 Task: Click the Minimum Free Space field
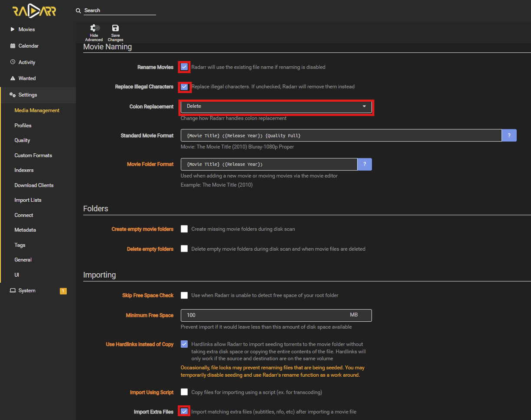point(276,315)
